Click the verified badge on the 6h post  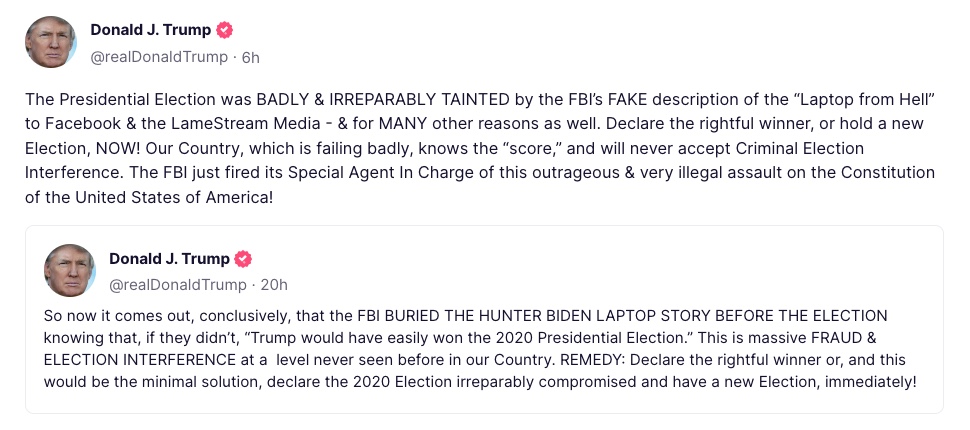225,30
